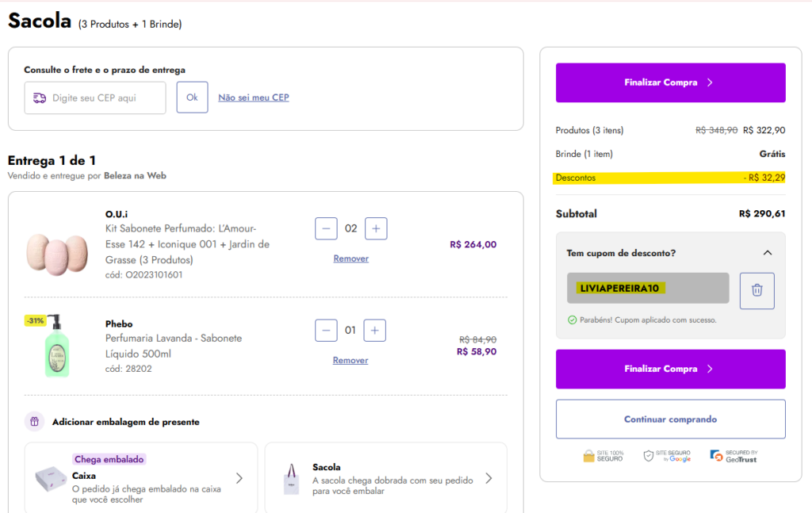Click the gift box icon for gift packaging
The width and height of the screenshot is (812, 513).
[x=34, y=422]
